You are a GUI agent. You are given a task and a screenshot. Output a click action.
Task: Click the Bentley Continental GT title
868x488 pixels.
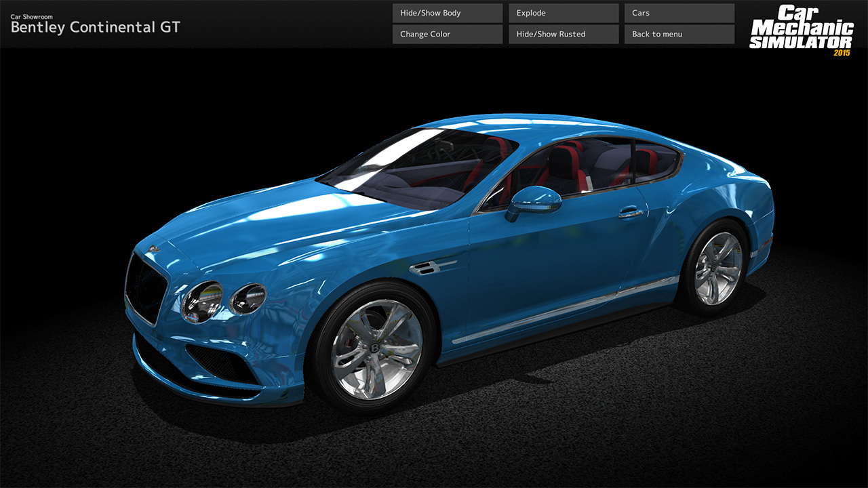click(x=96, y=28)
